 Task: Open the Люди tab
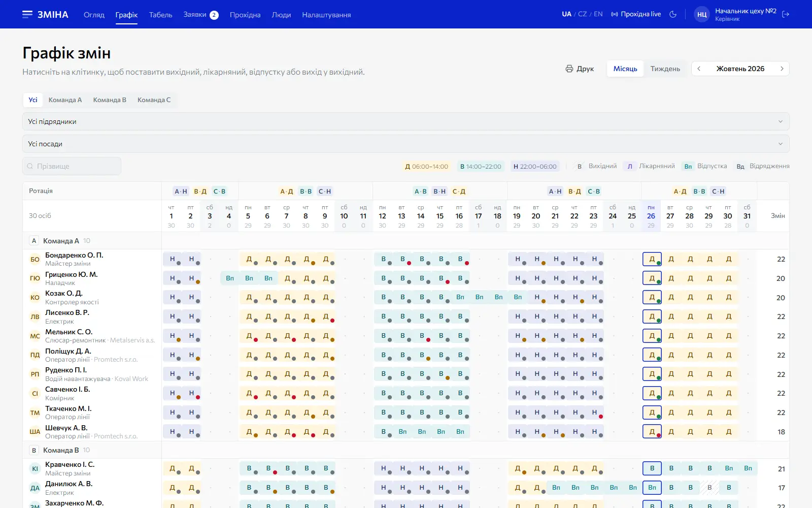click(x=281, y=15)
